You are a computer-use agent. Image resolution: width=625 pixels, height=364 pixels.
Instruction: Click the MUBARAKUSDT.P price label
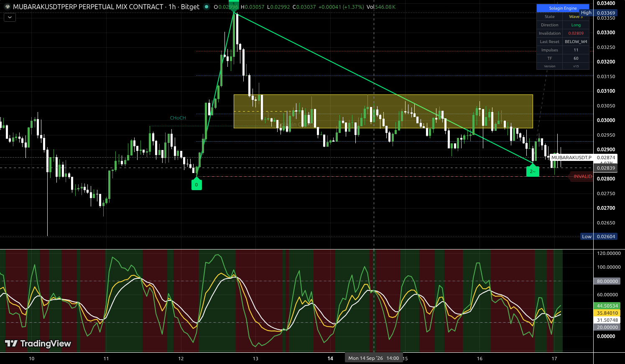point(571,158)
